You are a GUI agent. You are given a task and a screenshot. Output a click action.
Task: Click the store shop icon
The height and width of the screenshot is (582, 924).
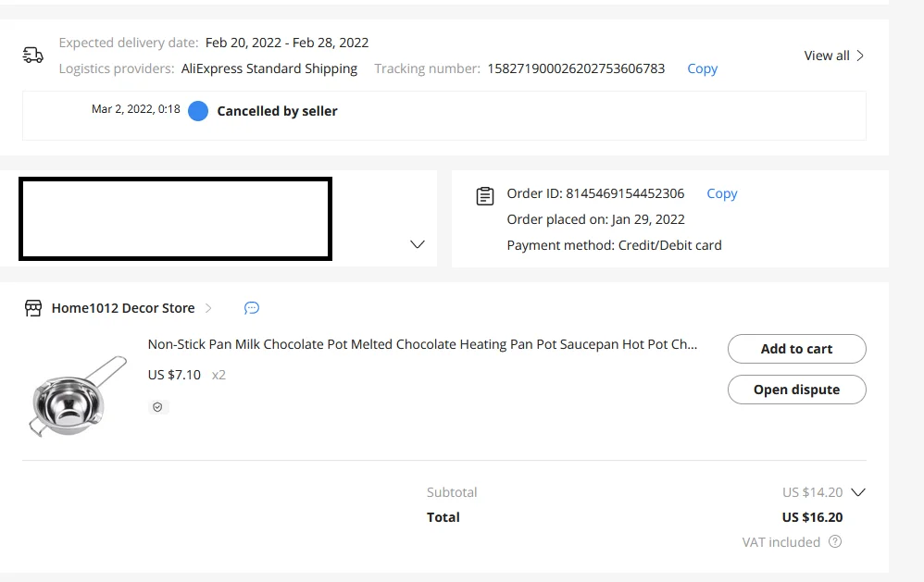click(x=33, y=308)
